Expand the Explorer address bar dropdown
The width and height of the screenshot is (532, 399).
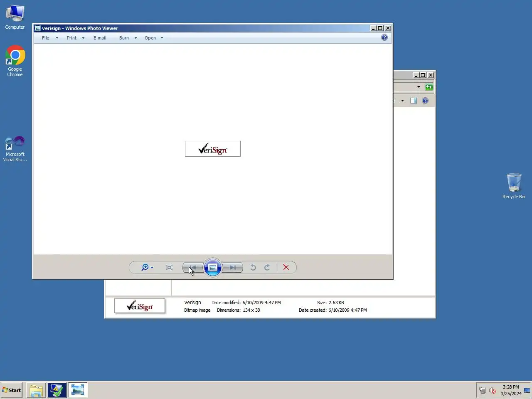pos(419,87)
